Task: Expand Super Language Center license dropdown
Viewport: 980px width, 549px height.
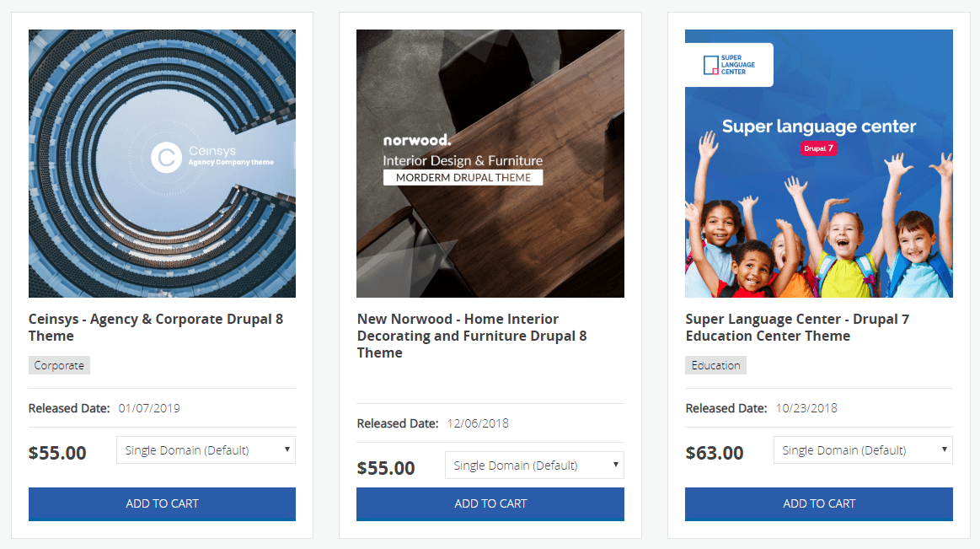Action: pyautogui.click(x=863, y=450)
